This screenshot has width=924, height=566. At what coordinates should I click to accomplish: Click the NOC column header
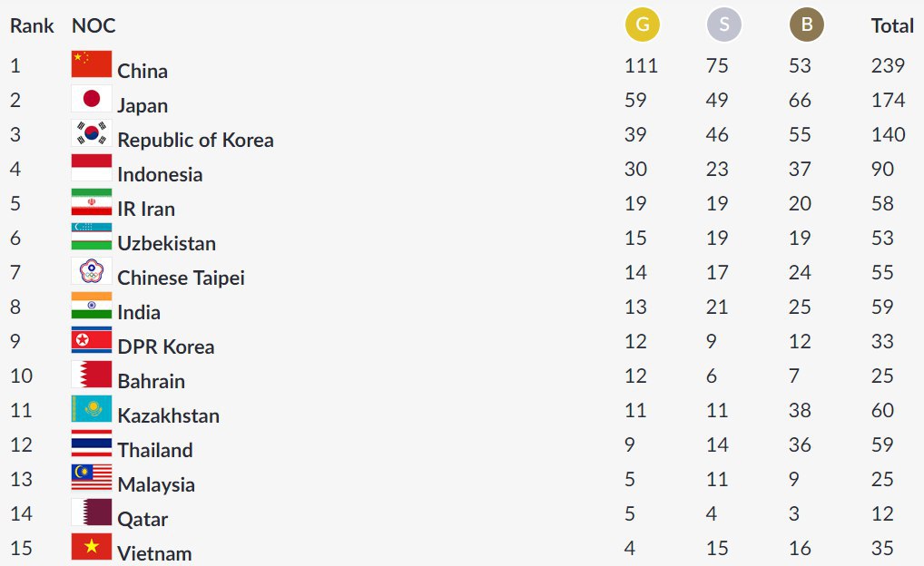(x=93, y=25)
